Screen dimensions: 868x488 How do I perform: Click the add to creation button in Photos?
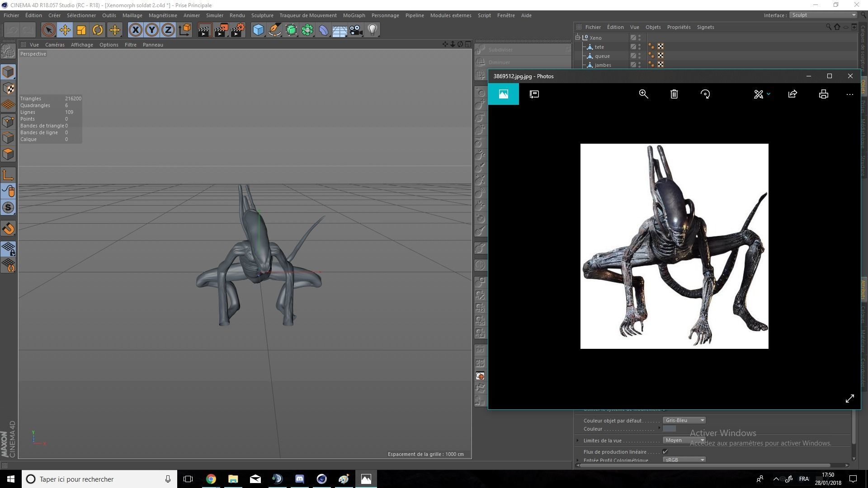pos(534,94)
